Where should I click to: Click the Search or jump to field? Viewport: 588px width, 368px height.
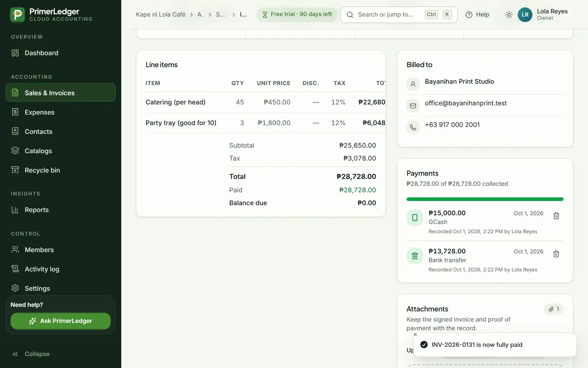tap(399, 15)
